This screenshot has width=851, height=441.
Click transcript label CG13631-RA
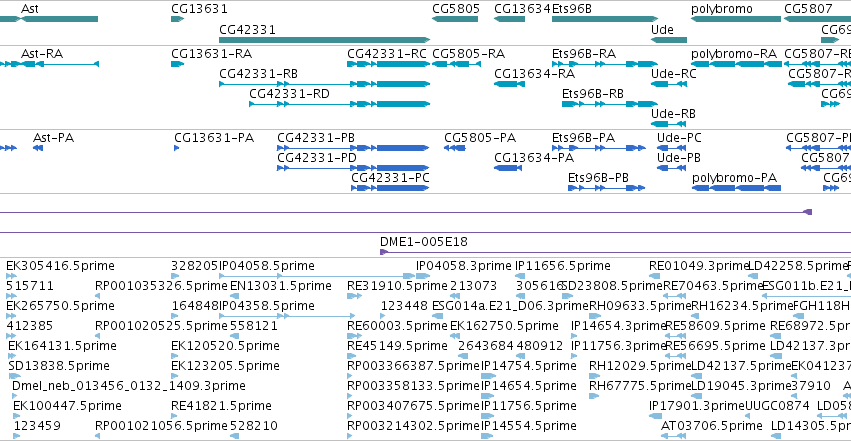click(x=212, y=54)
